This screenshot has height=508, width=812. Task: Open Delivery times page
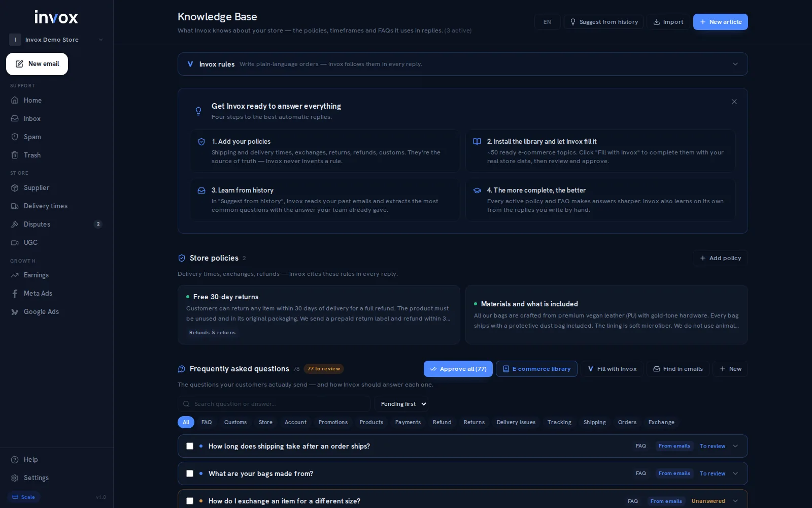coord(56,206)
